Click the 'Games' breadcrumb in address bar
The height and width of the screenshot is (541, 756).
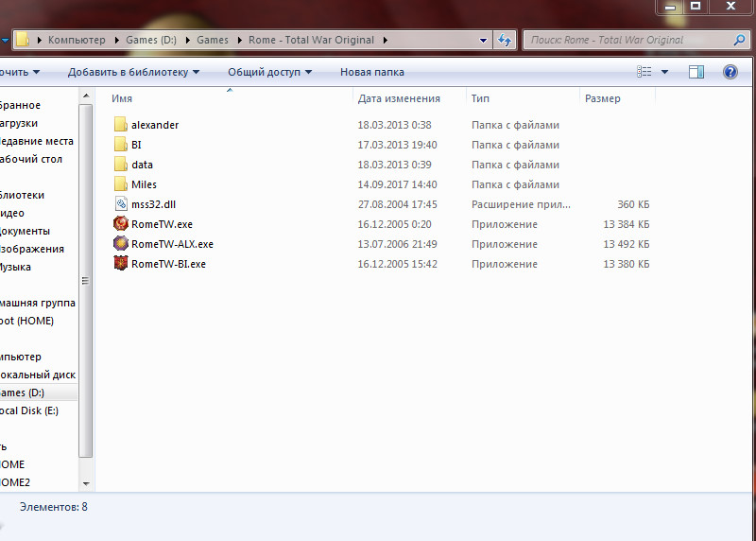[213, 41]
